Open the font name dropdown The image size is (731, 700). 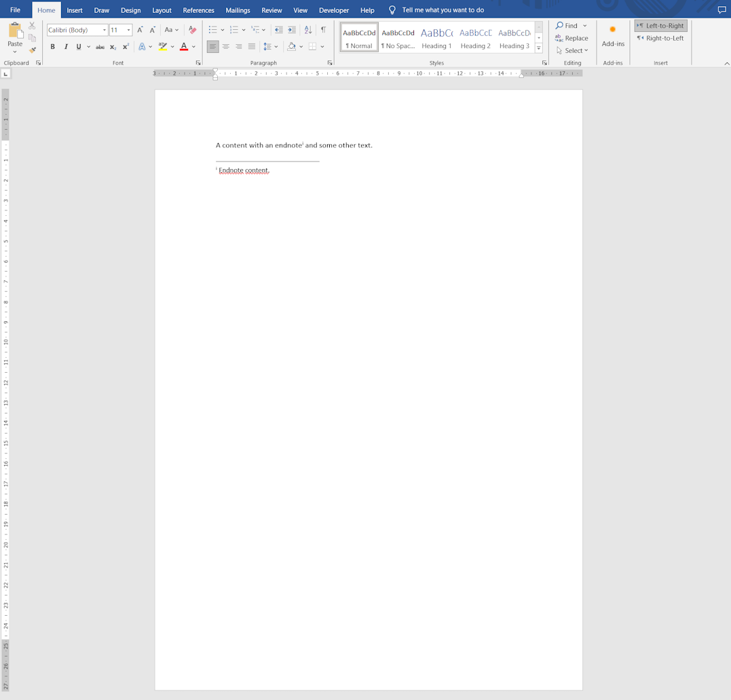(x=105, y=30)
